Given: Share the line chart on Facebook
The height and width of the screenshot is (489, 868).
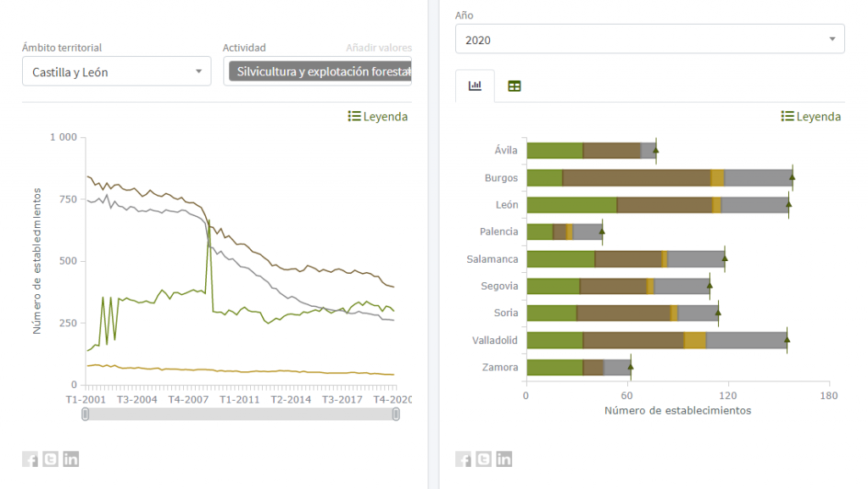Looking at the screenshot, I should [x=30, y=459].
